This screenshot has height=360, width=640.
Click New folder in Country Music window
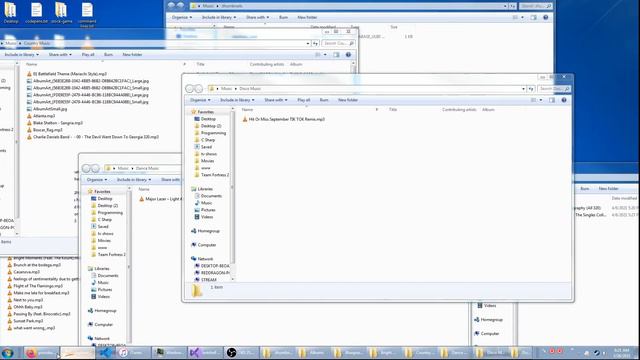(132, 55)
